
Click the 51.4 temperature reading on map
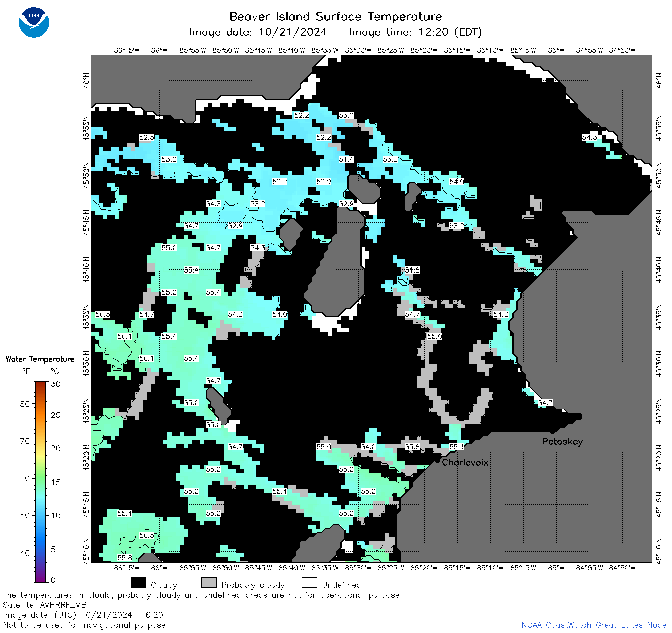[x=346, y=159]
